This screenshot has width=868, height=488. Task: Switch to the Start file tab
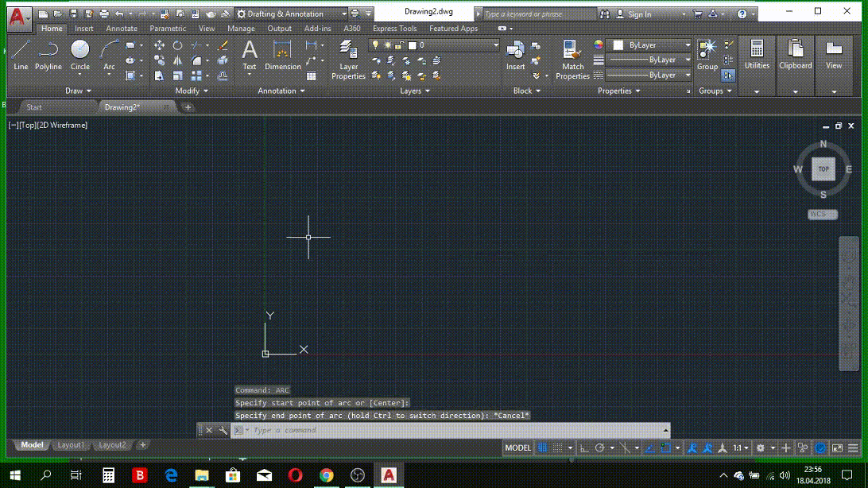click(x=34, y=107)
